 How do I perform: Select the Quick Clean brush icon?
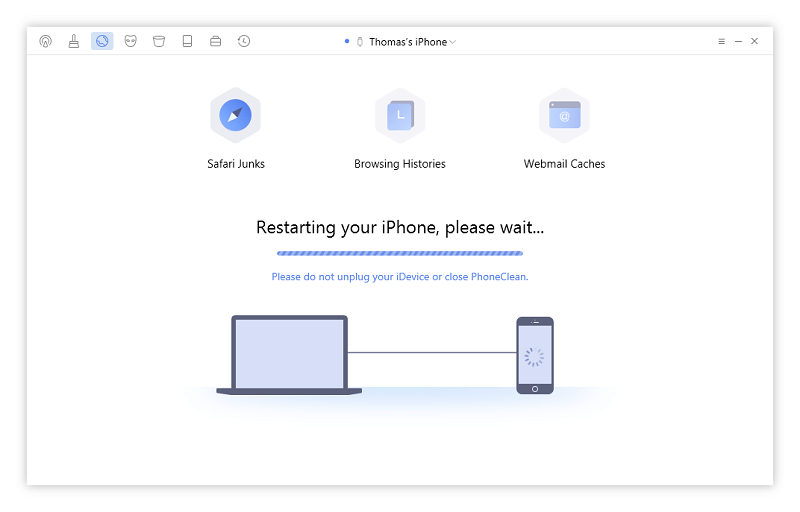[x=74, y=41]
